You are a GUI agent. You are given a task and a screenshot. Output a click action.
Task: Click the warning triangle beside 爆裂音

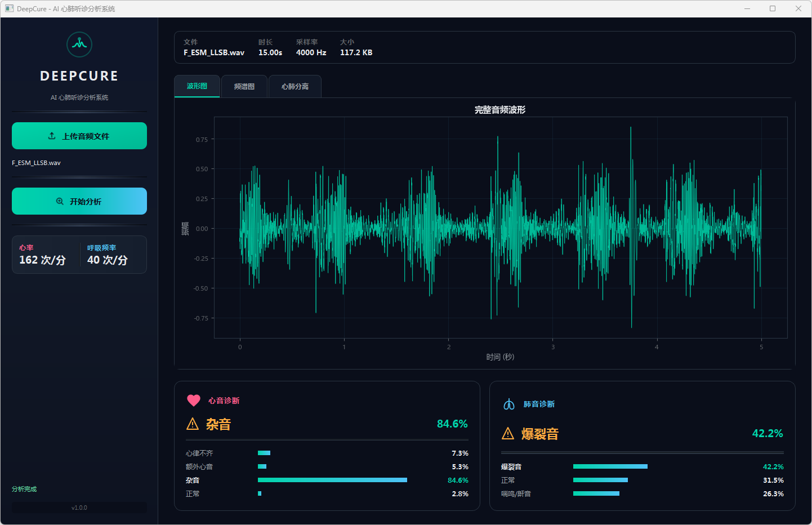coord(508,434)
